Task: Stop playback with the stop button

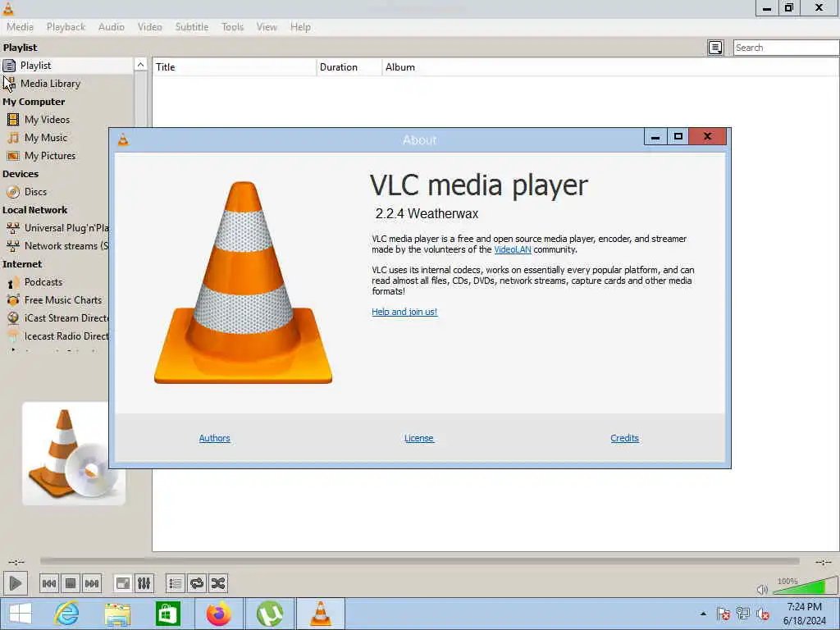Action: point(71,583)
